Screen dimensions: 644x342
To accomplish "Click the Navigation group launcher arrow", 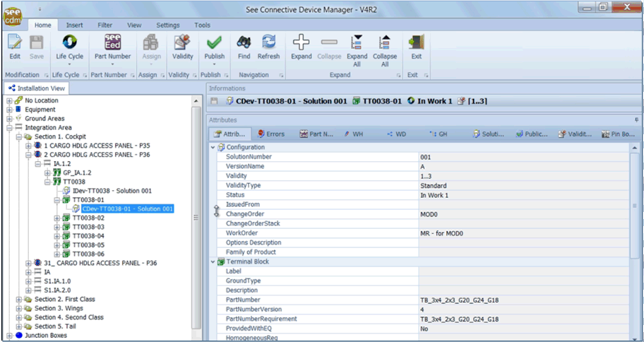I will [x=281, y=75].
